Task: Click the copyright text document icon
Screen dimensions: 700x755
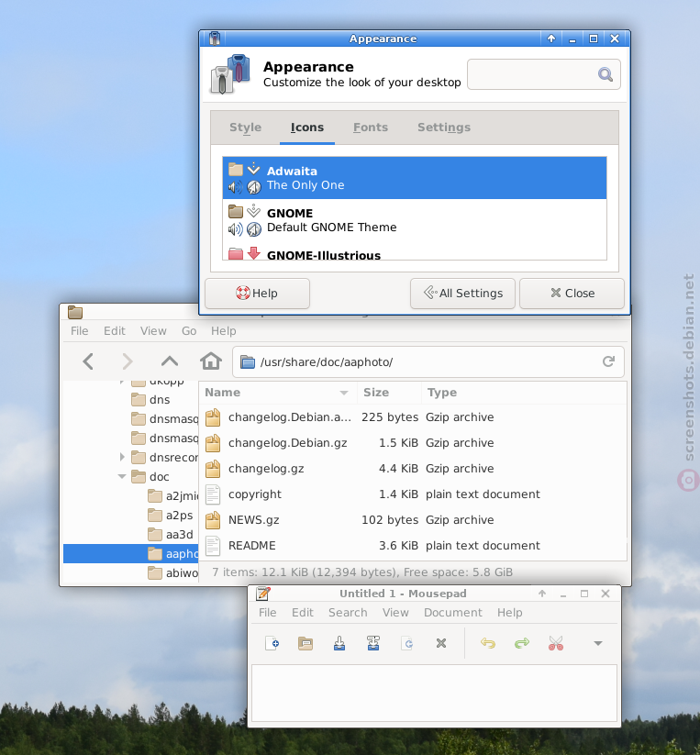Action: [213, 494]
